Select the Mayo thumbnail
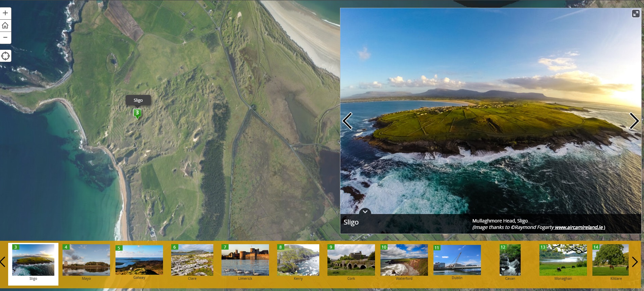This screenshot has height=291, width=644. click(x=86, y=260)
